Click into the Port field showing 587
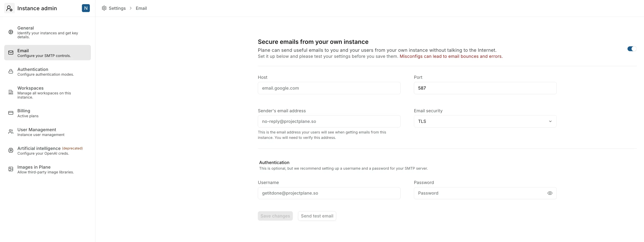Viewport: 644px width, 242px height. coord(485,88)
